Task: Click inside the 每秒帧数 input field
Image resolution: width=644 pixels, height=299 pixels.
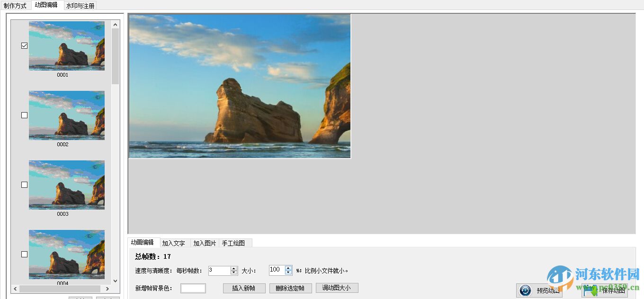Action: point(219,270)
